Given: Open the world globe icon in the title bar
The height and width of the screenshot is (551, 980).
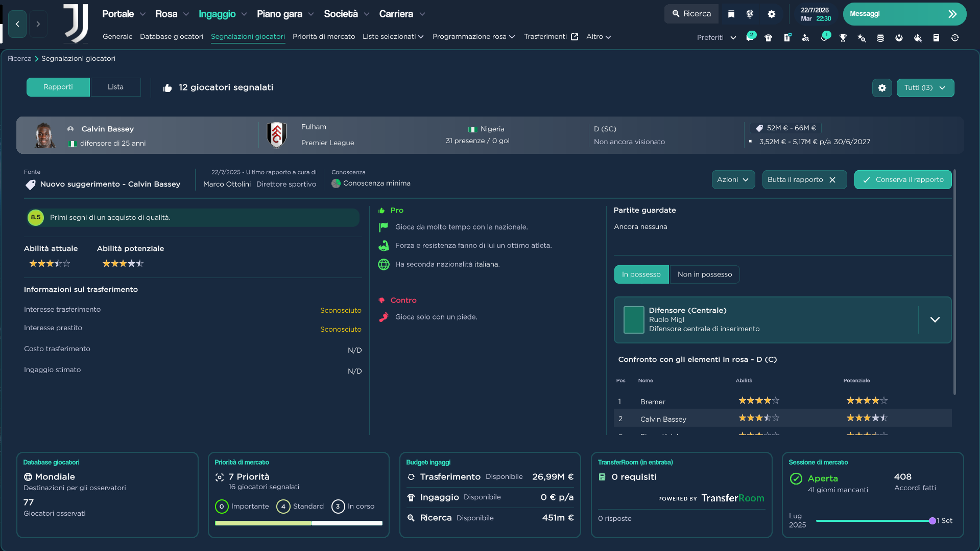Looking at the screenshot, I should click(x=750, y=14).
